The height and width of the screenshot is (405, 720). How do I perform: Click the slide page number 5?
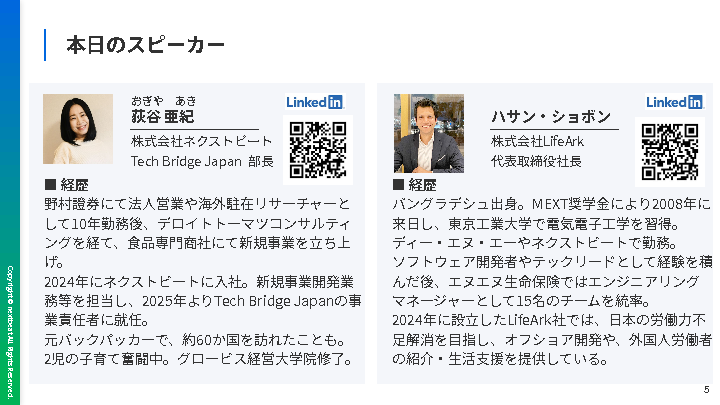coord(706,390)
